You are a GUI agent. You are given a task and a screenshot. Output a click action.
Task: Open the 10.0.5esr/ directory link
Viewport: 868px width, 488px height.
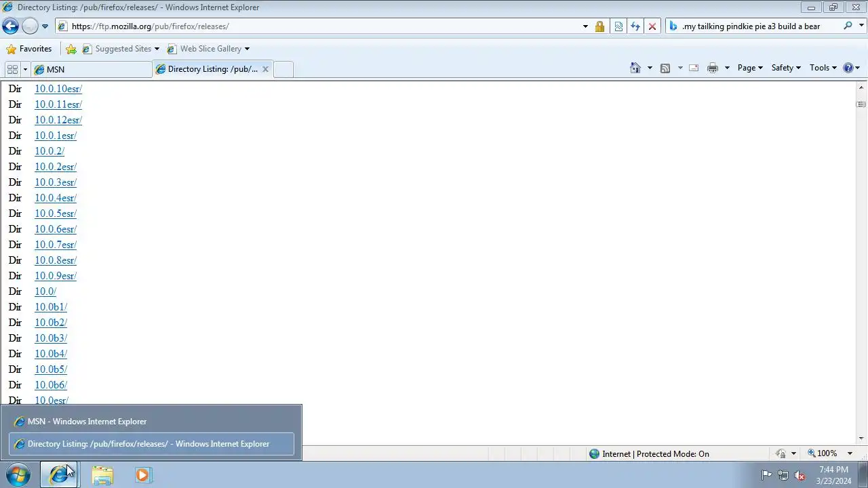[x=56, y=213]
